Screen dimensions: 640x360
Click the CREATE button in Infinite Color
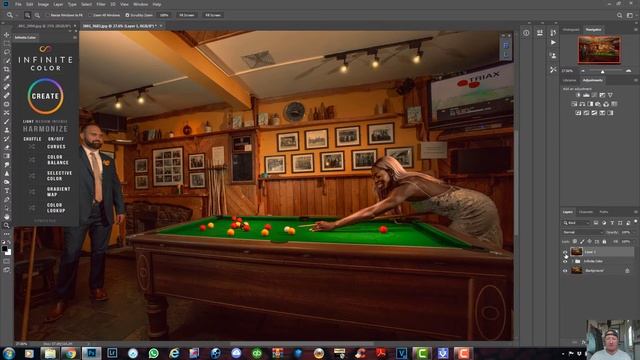pos(45,96)
